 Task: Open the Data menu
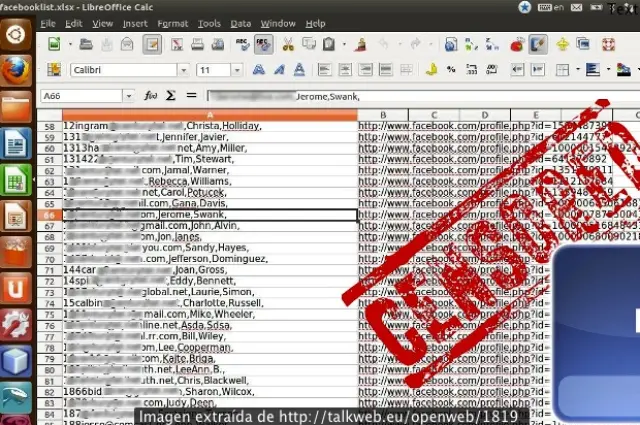(x=240, y=23)
